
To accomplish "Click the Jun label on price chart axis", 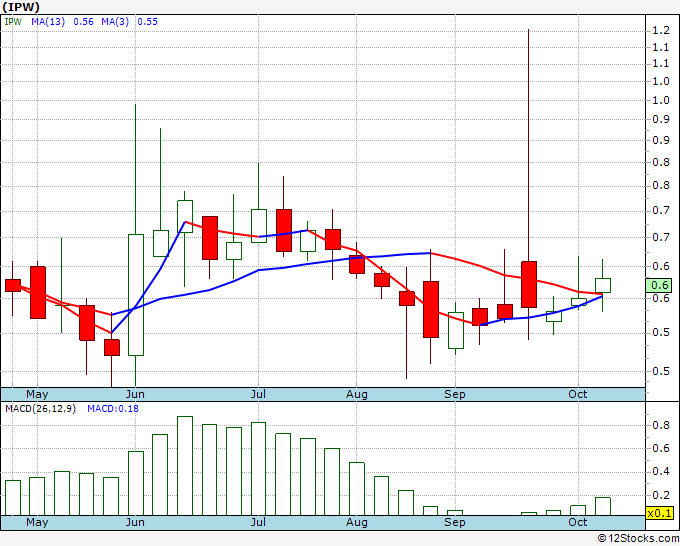I will [x=135, y=395].
